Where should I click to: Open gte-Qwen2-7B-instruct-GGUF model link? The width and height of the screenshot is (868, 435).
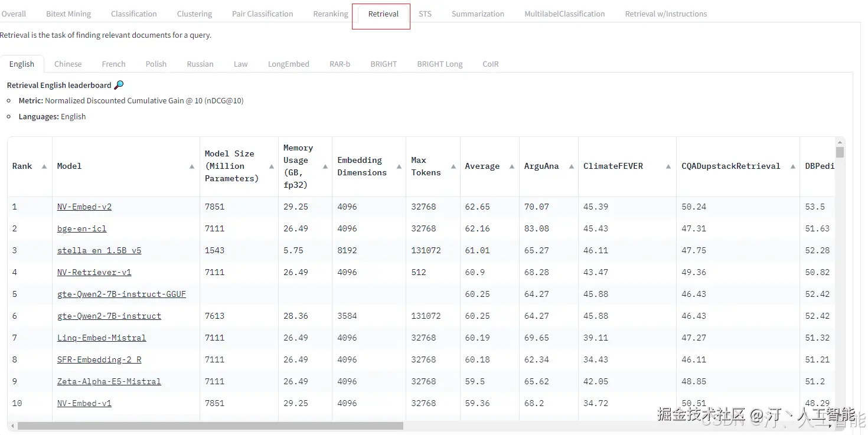122,295
